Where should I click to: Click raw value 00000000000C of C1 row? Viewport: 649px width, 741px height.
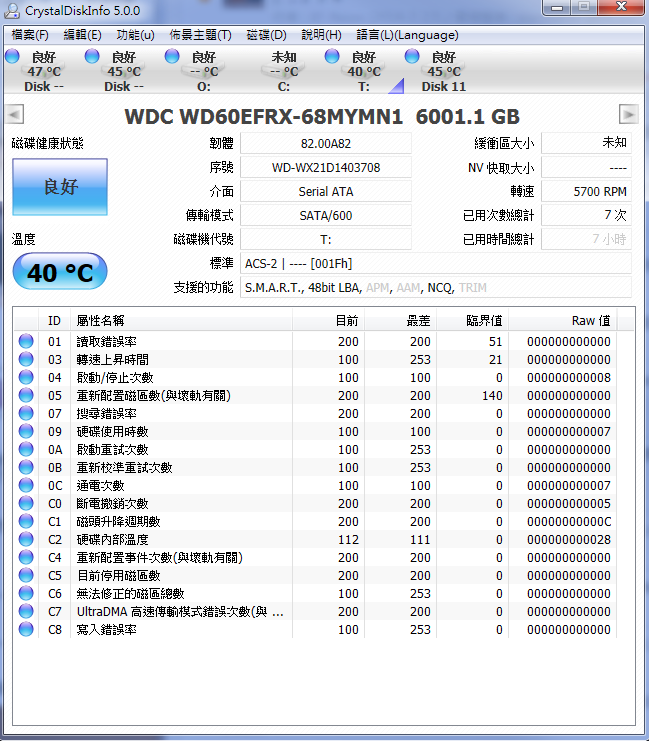(569, 522)
